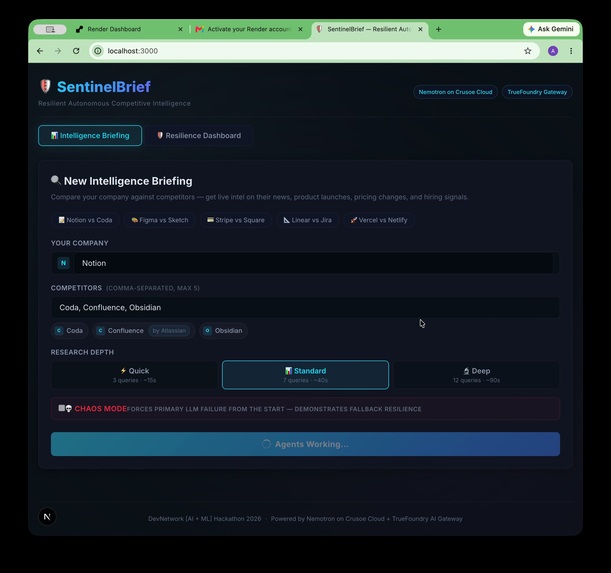Select Quick research depth
The height and width of the screenshot is (573, 611).
(134, 375)
